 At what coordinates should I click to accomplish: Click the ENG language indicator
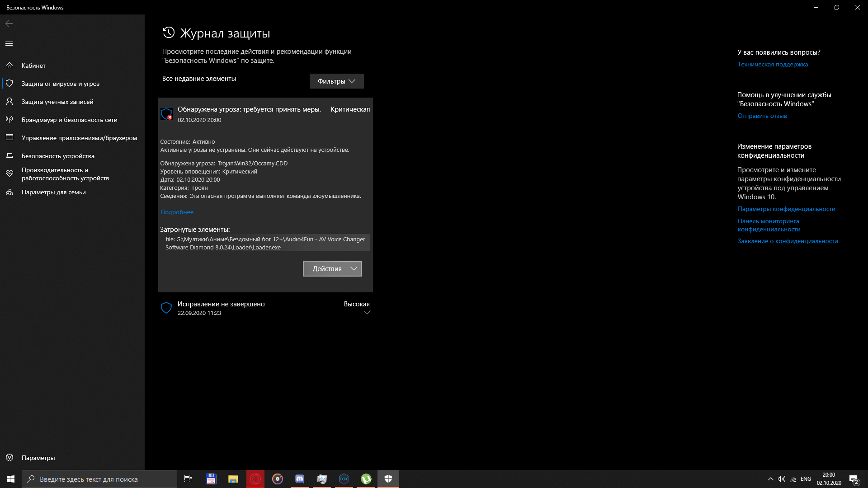(x=806, y=479)
